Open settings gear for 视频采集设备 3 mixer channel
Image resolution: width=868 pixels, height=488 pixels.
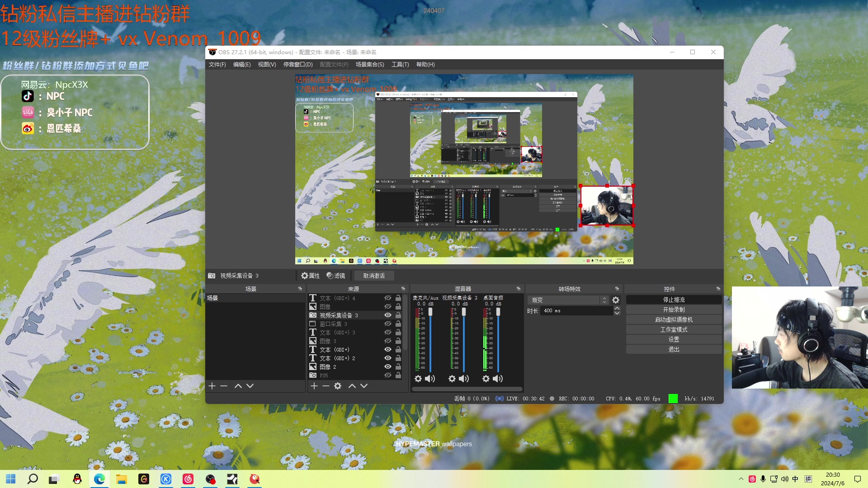(452, 379)
